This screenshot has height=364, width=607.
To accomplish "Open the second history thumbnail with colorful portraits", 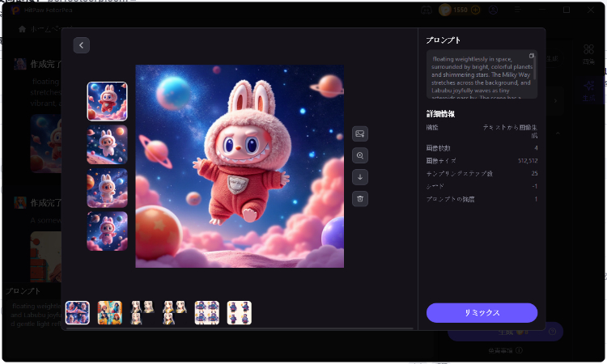I will [110, 312].
